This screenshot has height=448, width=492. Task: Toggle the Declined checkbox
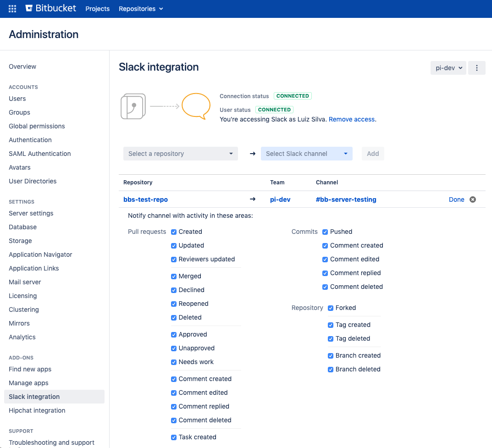173,290
